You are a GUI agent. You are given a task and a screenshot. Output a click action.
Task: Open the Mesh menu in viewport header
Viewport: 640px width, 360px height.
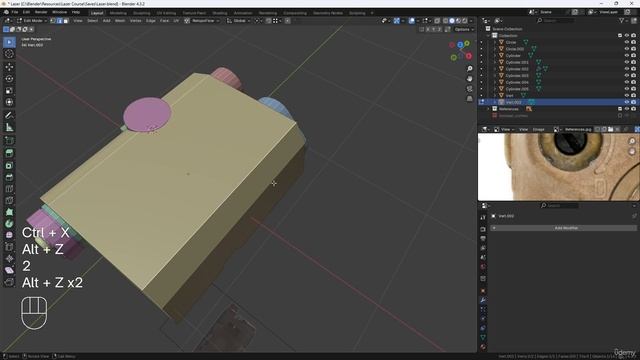[x=120, y=20]
